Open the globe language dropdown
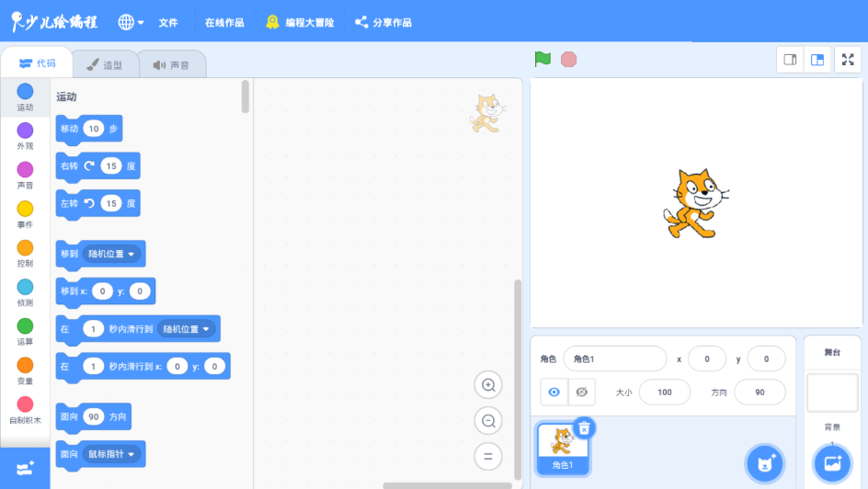This screenshot has height=489, width=868. coord(131,22)
